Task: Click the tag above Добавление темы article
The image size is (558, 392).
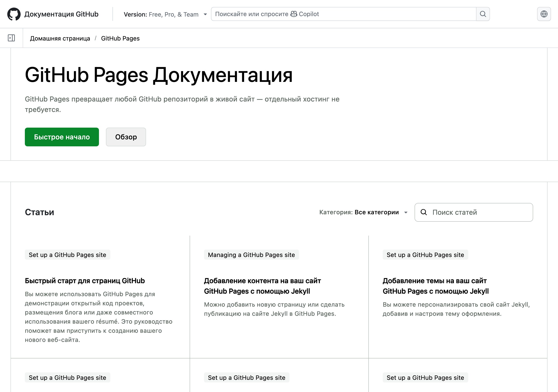Action: pos(425,255)
